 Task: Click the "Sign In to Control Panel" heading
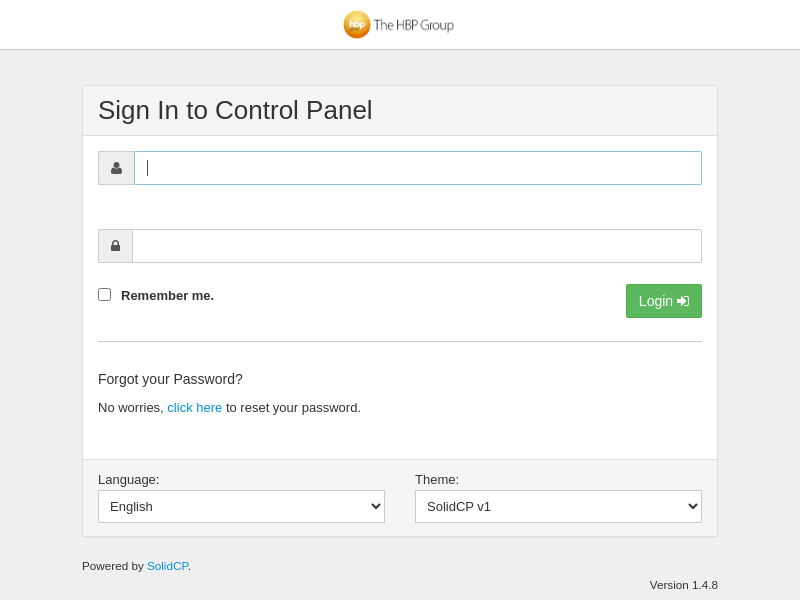[x=235, y=110]
